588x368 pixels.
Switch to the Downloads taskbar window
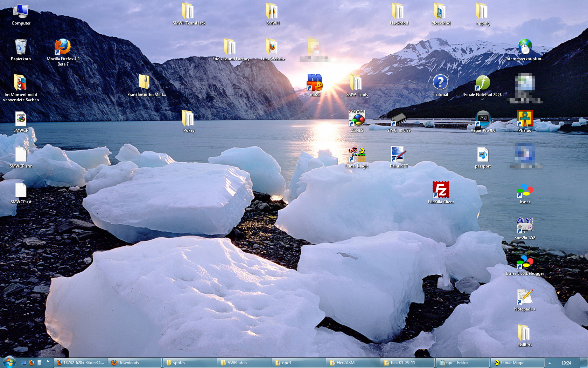click(x=135, y=363)
